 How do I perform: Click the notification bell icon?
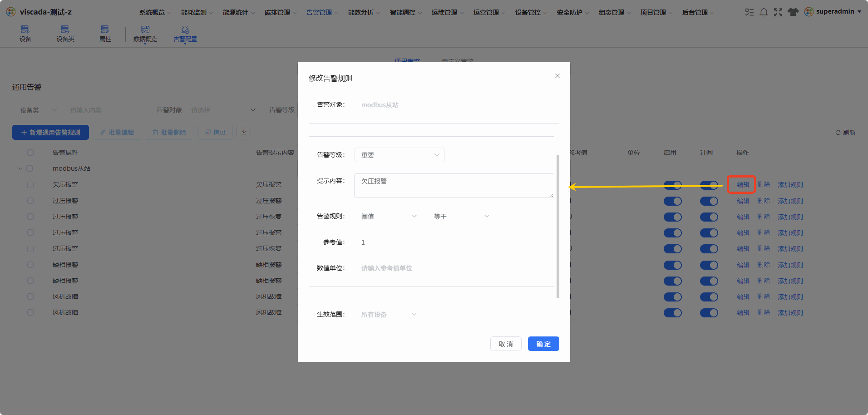[764, 12]
